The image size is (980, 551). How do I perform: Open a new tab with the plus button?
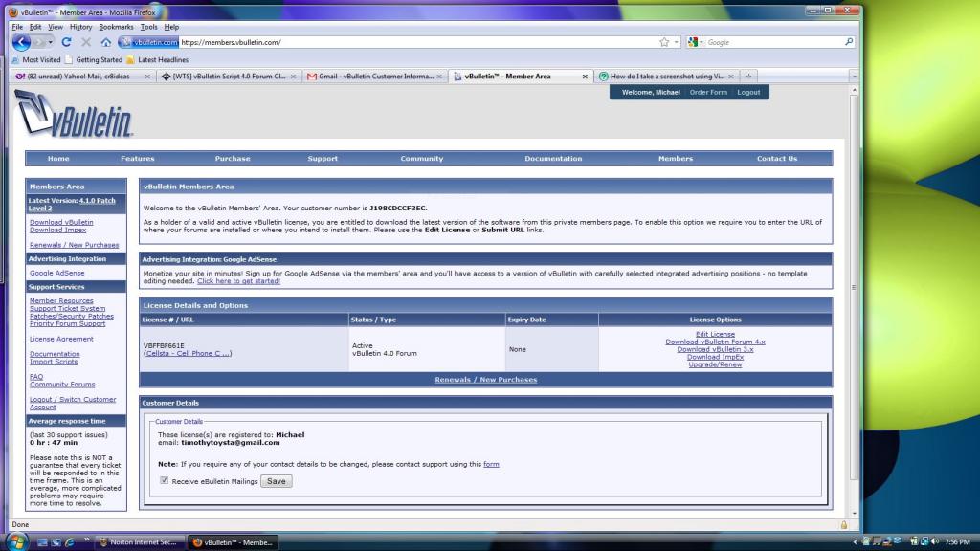(748, 77)
